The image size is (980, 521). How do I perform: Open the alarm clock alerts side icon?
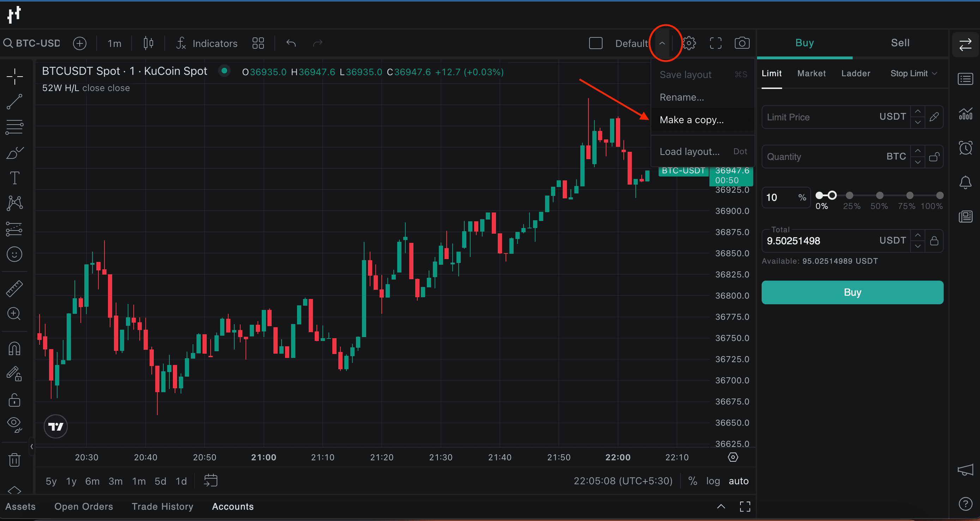click(x=965, y=148)
